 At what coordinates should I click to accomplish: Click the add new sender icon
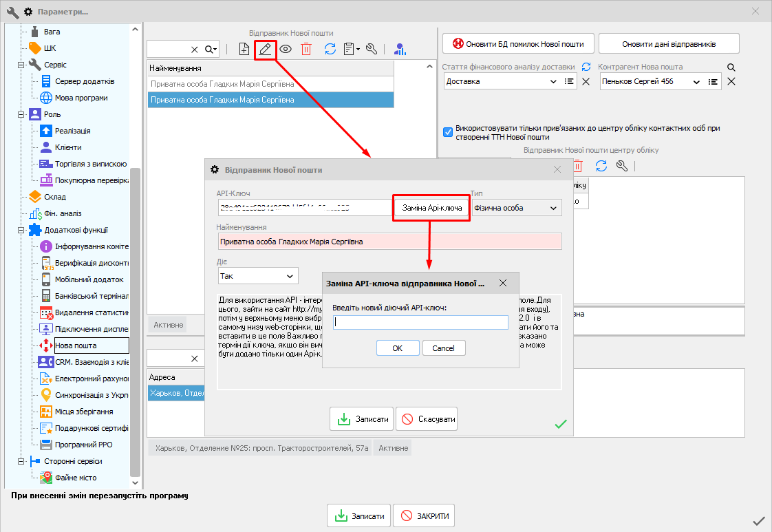pyautogui.click(x=244, y=49)
